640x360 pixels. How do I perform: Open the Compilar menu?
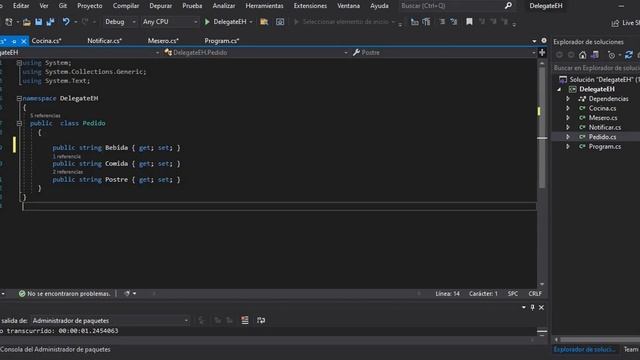click(x=126, y=6)
